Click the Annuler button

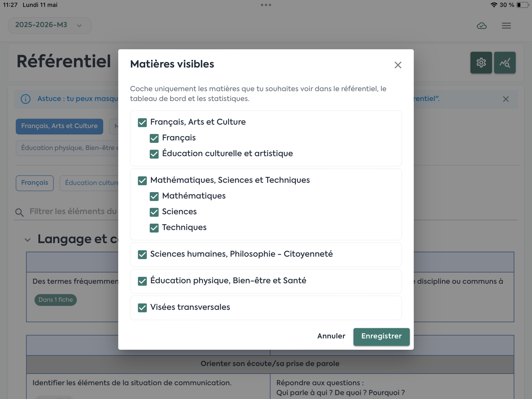click(x=331, y=336)
